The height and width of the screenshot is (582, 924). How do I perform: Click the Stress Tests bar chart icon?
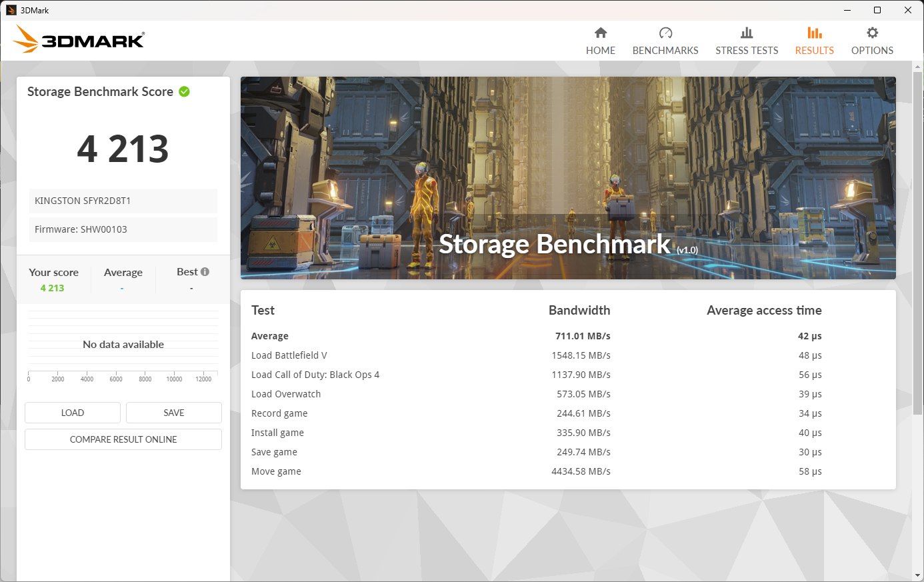point(747,33)
